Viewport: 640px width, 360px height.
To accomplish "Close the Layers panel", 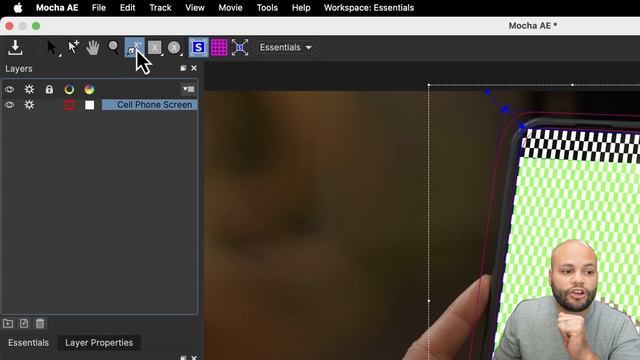I will point(194,68).
